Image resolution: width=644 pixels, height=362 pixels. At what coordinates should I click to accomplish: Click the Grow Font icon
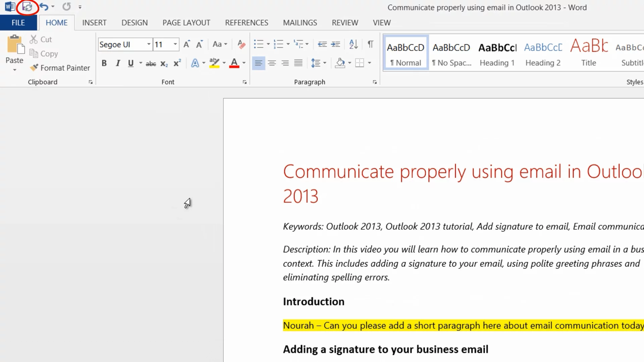(187, 44)
